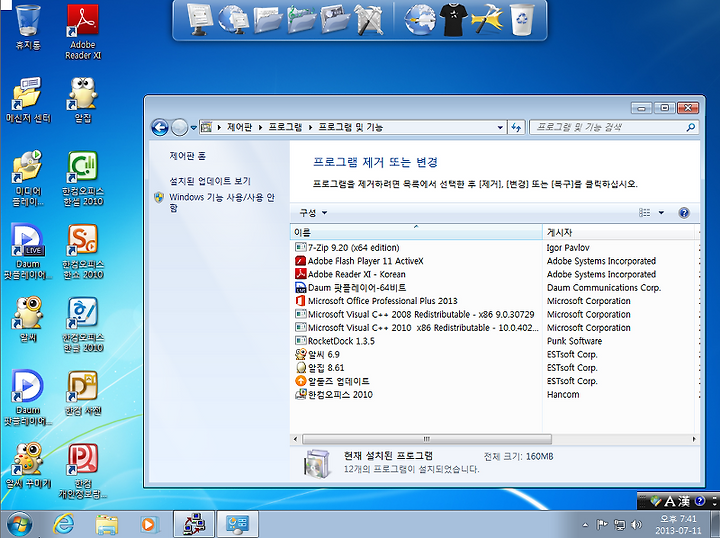Click 제어판 in the address breadcrumb
720x538 pixels.
pyautogui.click(x=239, y=127)
